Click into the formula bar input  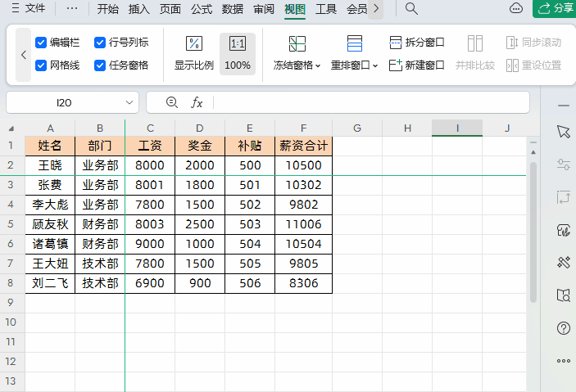(x=371, y=102)
